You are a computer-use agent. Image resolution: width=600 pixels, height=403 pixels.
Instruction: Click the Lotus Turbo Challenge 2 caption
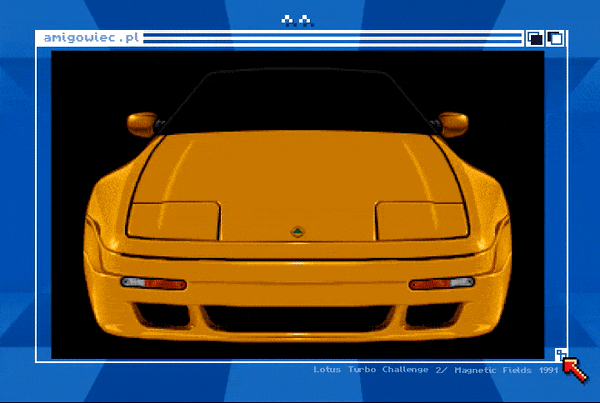pos(436,370)
